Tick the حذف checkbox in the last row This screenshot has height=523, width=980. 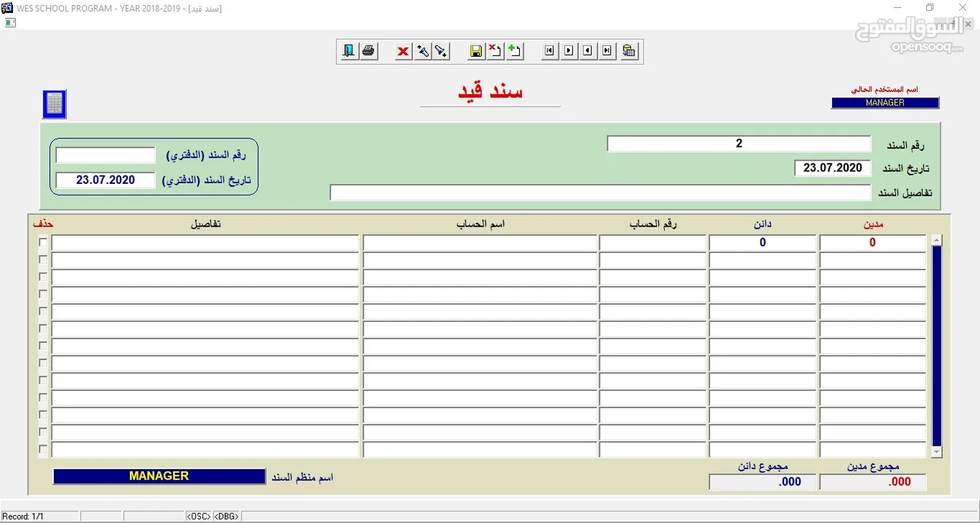(44, 450)
